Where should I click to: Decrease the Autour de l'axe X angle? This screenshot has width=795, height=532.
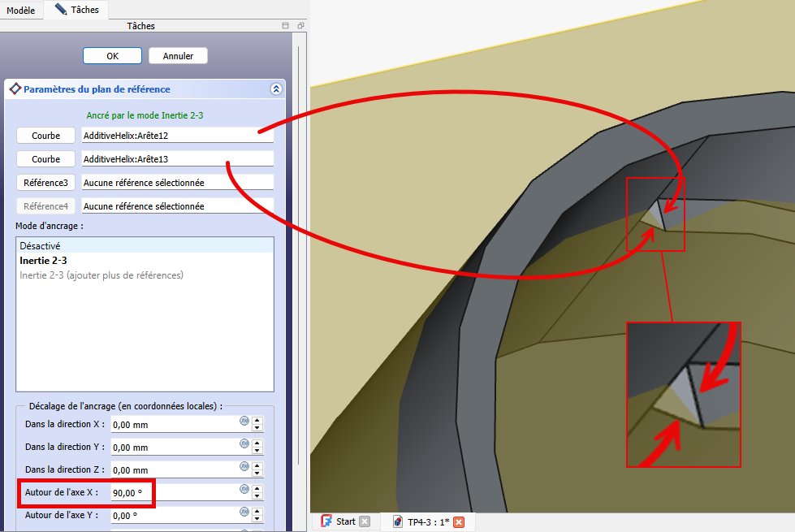[257, 495]
